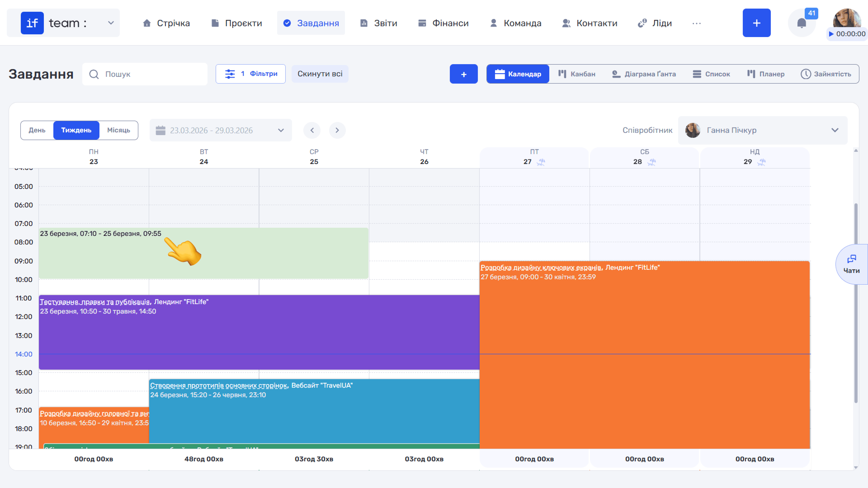Image resolution: width=868 pixels, height=488 pixels.
Task: Click the green 23 березня, 07:10 time block
Action: pos(203,253)
